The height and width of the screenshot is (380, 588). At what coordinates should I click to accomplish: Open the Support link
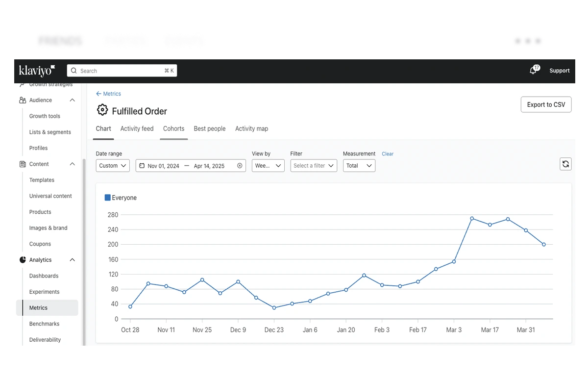pos(560,71)
